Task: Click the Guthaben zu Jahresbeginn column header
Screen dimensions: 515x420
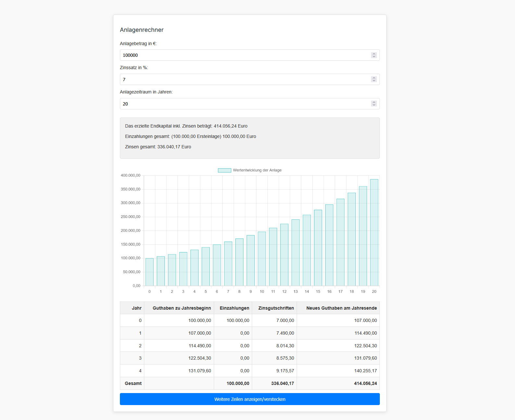Action: (x=182, y=308)
